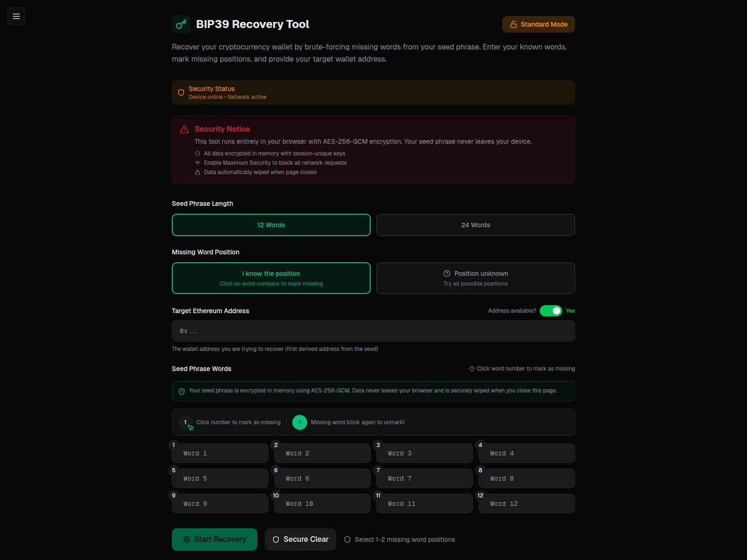The height and width of the screenshot is (560, 747).
Task: Click the green X missing-word legend icon
Action: pos(299,422)
